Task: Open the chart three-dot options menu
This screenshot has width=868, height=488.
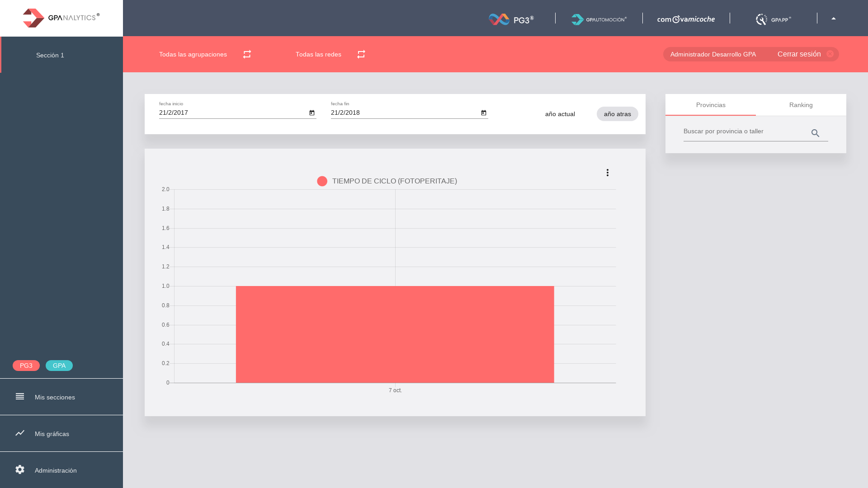Action: point(608,173)
